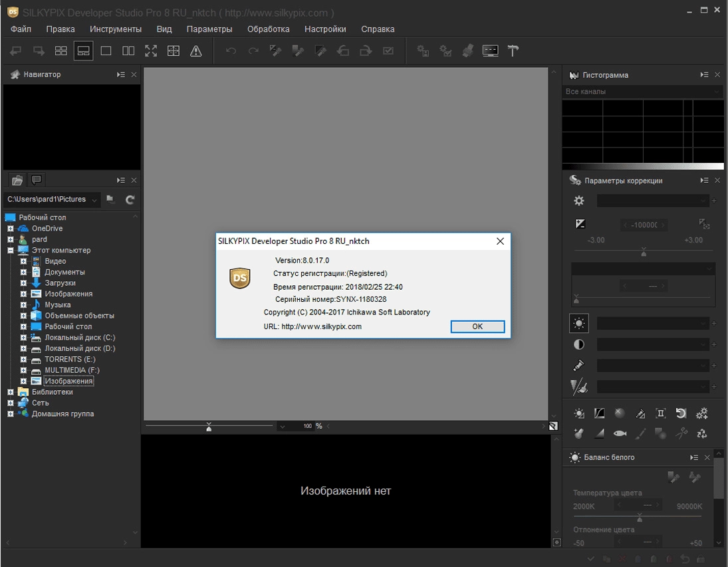The width and height of the screenshot is (728, 567).
Task: Click the Undo arrow in toolbar
Action: coord(231,51)
